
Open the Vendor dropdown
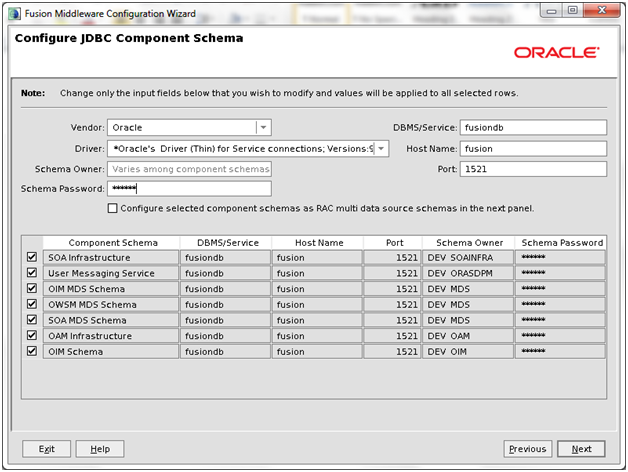coord(263,127)
